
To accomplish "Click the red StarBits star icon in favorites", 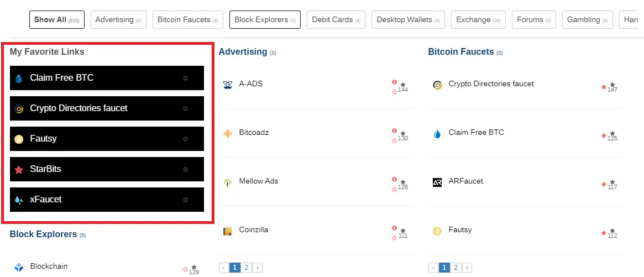I will (19, 170).
